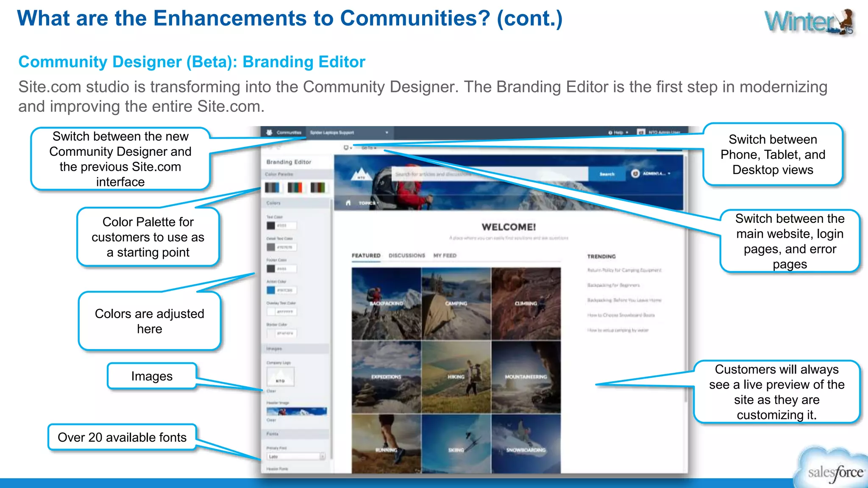Collapse the Colors section header

(x=295, y=203)
